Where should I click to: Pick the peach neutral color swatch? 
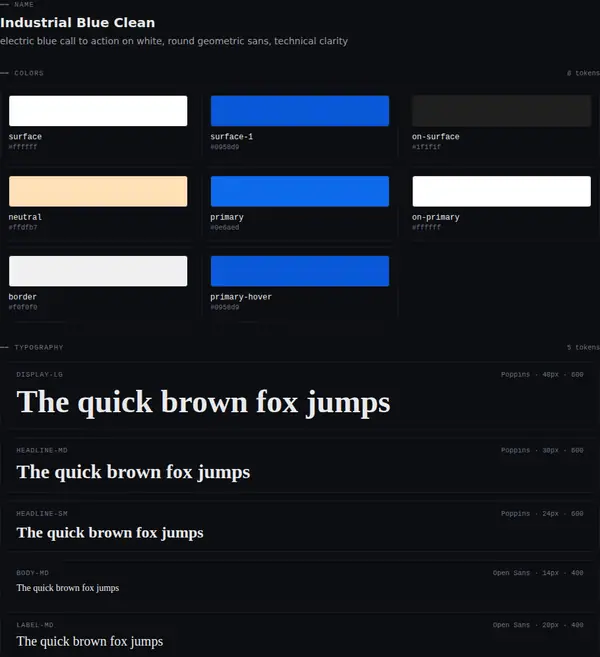pyautogui.click(x=98, y=191)
